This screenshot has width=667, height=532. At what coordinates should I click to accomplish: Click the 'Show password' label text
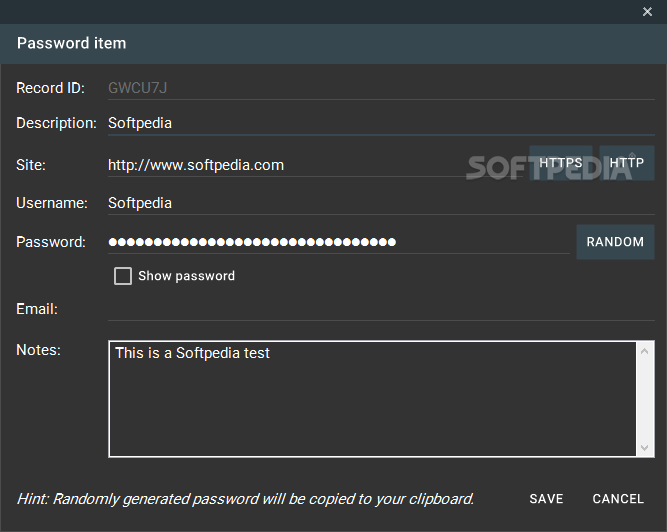[x=186, y=276]
